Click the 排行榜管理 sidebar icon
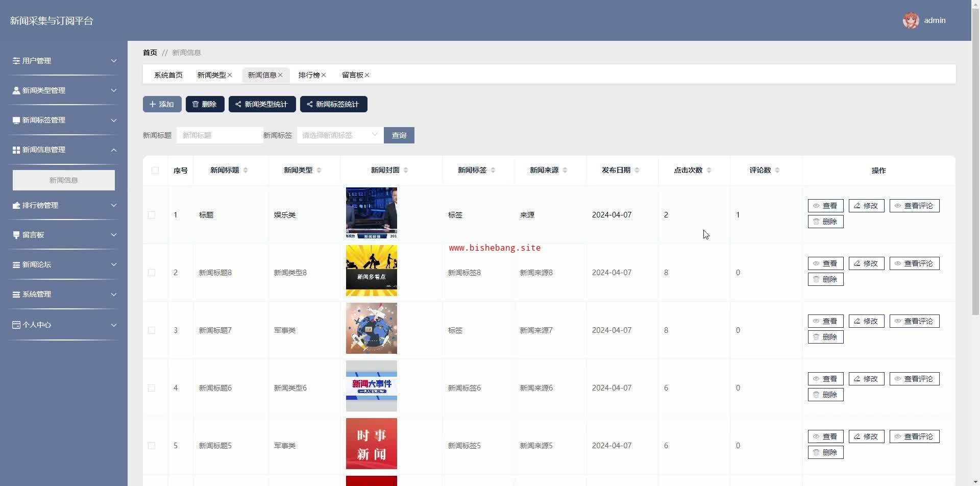Viewport: 980px width, 486px height. coord(16,205)
